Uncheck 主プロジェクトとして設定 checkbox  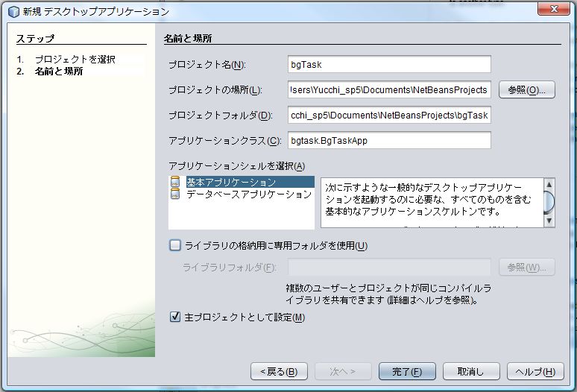coord(175,317)
